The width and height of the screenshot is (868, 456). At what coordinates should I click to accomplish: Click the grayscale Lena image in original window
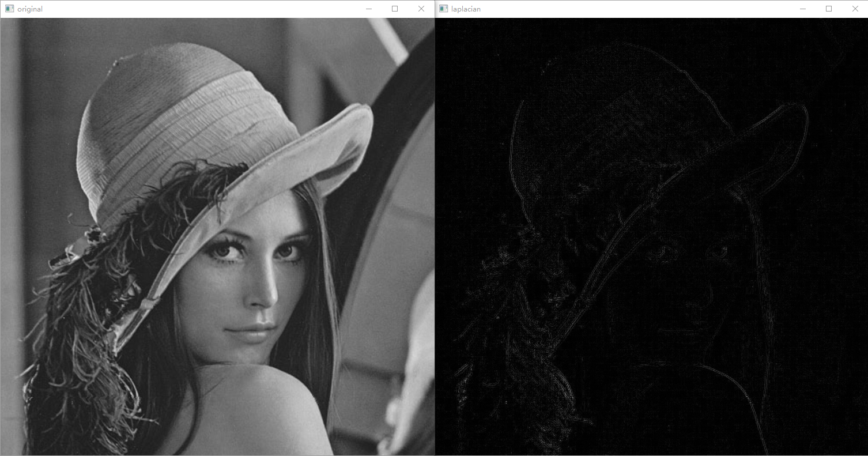click(217, 236)
